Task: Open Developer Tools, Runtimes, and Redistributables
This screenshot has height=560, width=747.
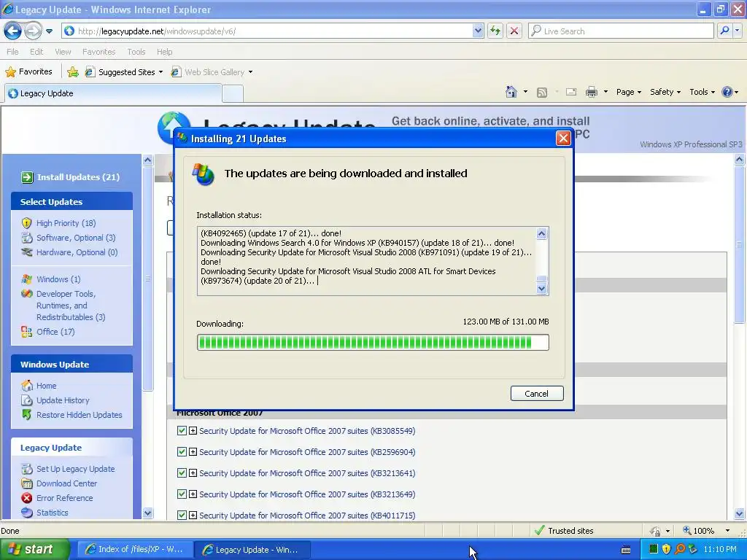Action: click(71, 306)
